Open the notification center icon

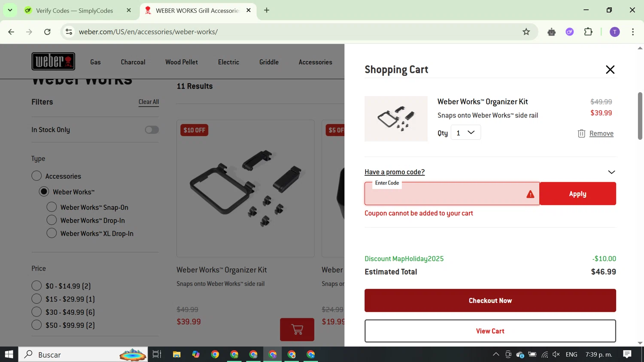(x=627, y=354)
